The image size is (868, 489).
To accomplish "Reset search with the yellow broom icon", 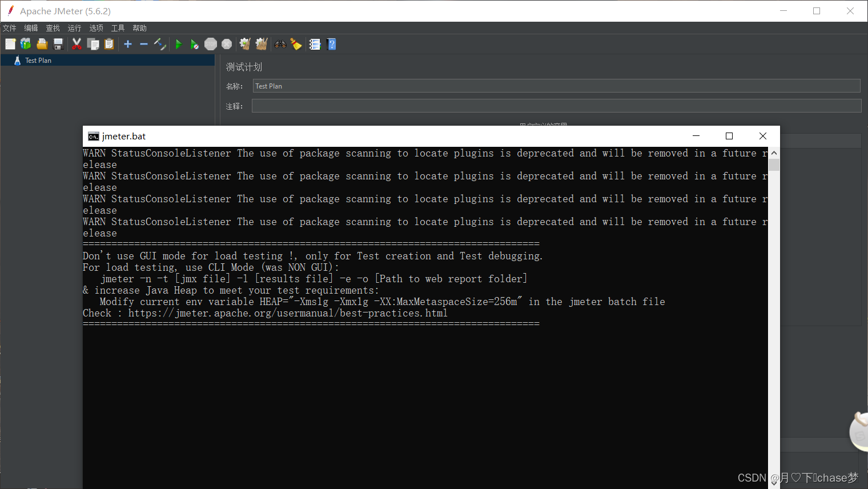I will 296,44.
